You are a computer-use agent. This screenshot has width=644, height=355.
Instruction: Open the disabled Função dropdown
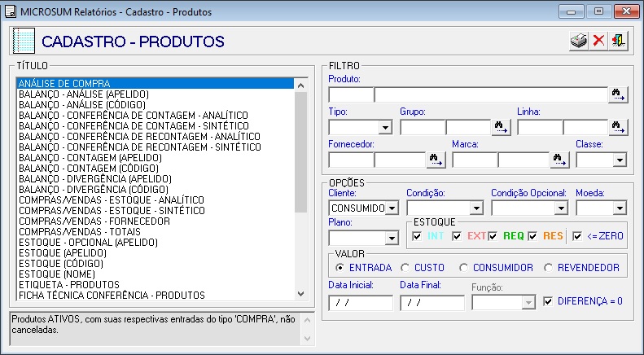click(x=528, y=303)
